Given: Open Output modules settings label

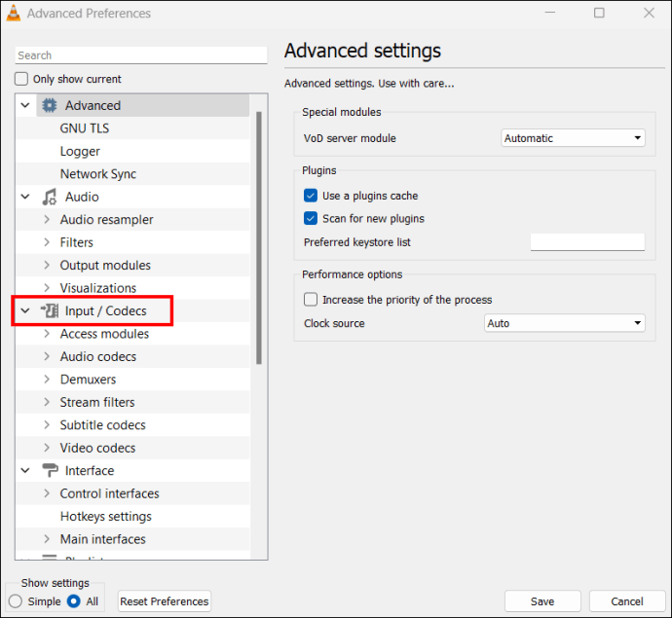Looking at the screenshot, I should pyautogui.click(x=105, y=265).
